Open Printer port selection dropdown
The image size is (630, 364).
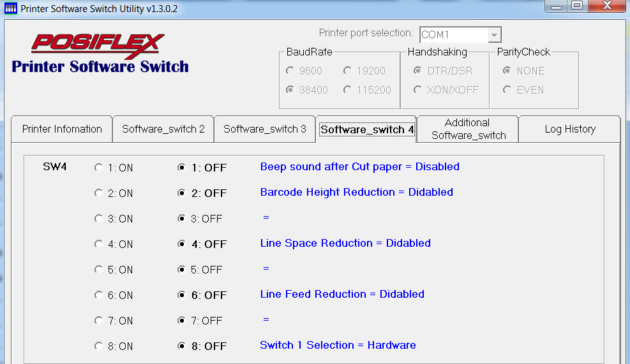click(494, 34)
